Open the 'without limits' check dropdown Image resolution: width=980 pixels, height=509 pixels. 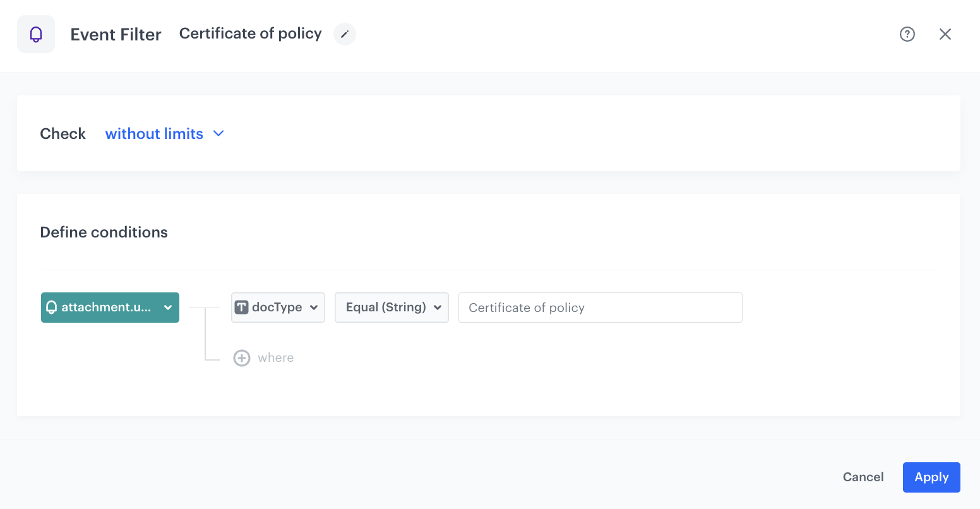pos(155,134)
